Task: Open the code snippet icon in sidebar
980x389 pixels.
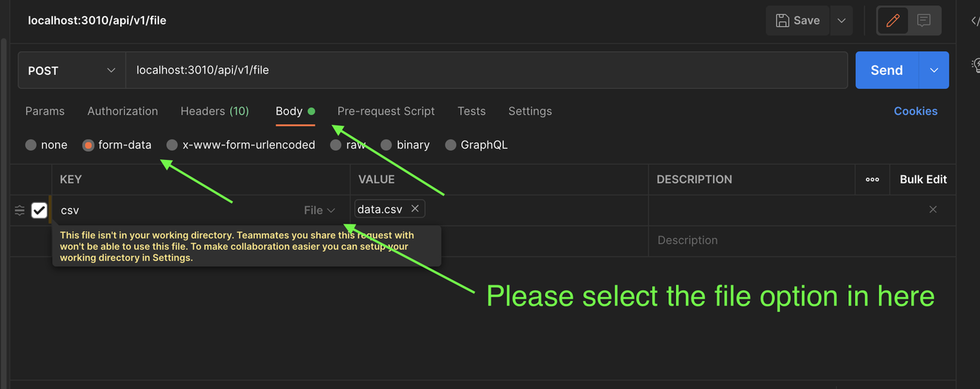Action: click(975, 21)
